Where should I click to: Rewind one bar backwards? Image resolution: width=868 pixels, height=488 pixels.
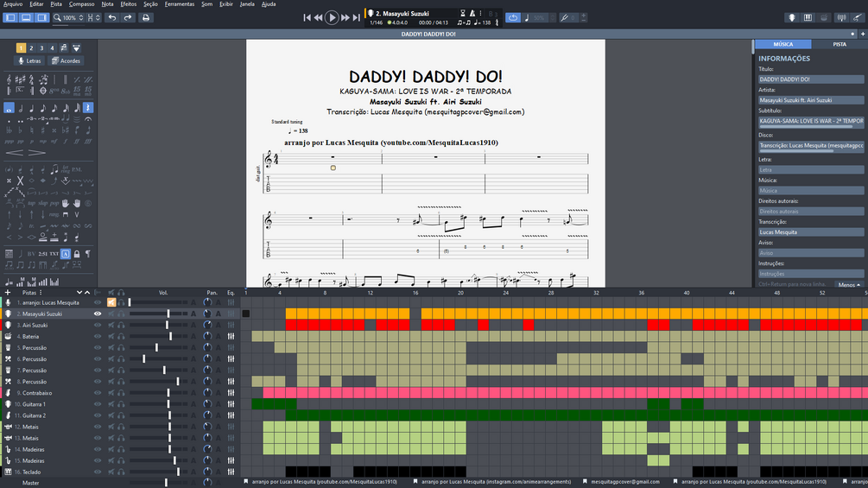pos(319,17)
